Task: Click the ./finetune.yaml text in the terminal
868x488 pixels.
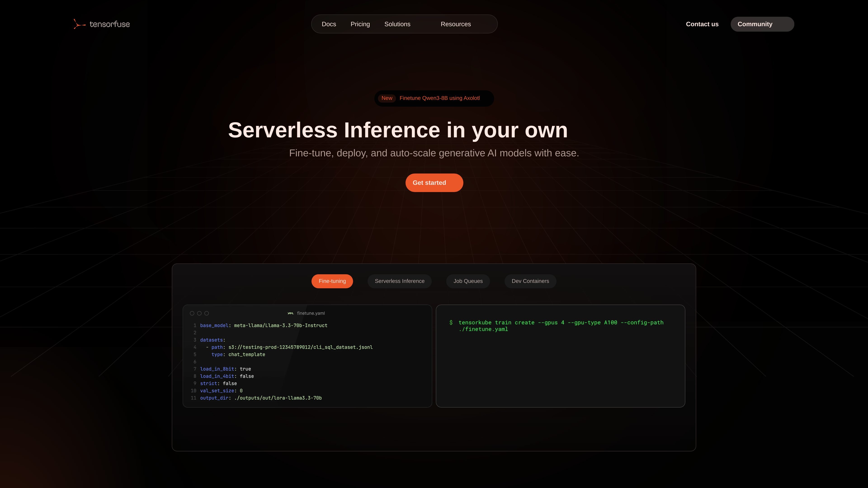Action: [483, 329]
